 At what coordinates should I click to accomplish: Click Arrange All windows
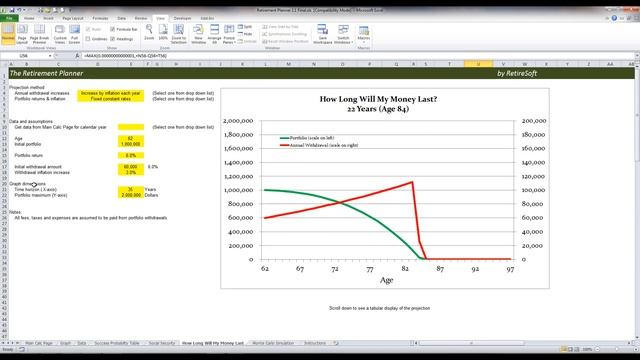(x=214, y=33)
